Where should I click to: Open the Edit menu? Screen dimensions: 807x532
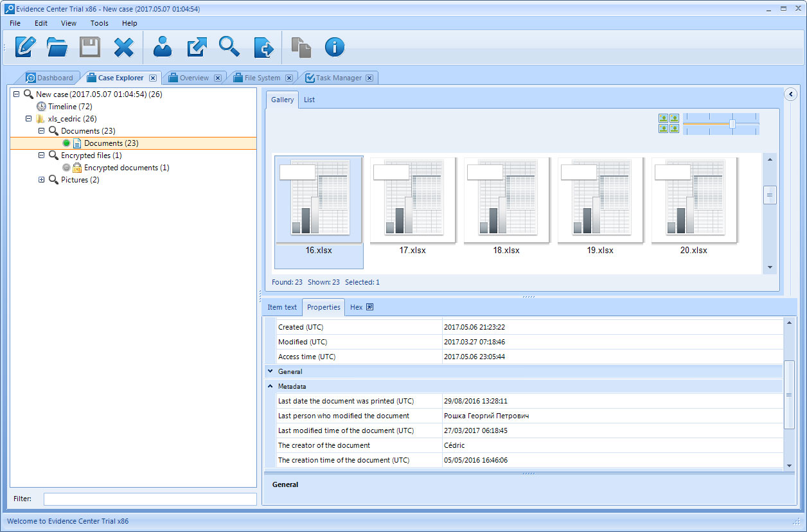point(41,23)
